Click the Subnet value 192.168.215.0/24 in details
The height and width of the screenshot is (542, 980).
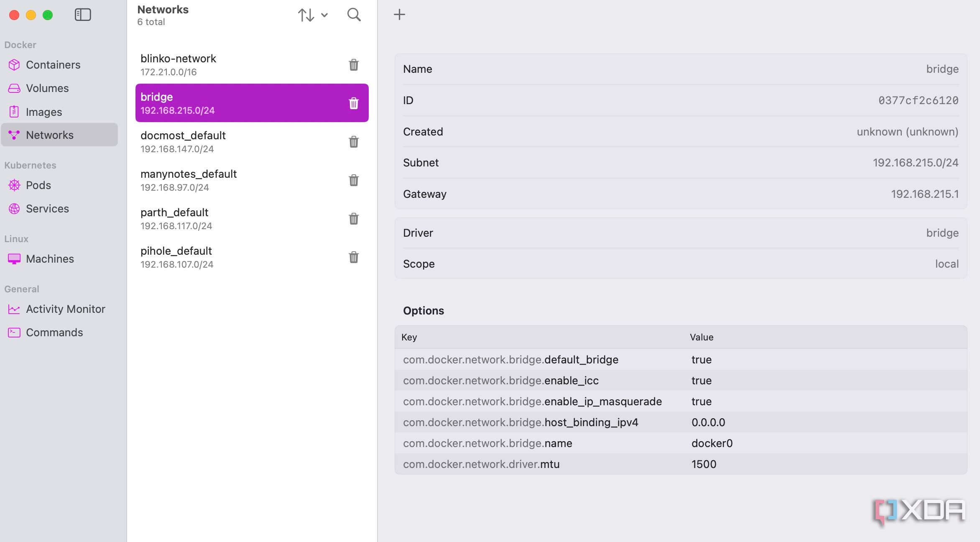tap(915, 163)
